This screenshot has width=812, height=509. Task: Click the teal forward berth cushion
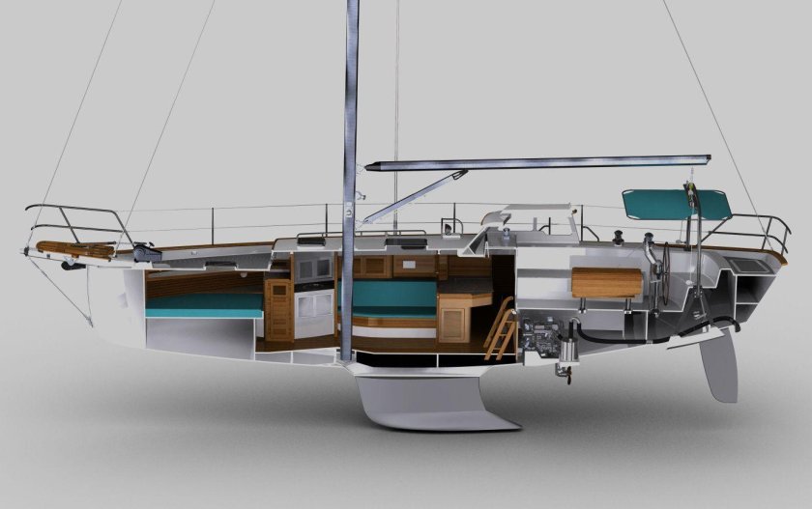204,303
